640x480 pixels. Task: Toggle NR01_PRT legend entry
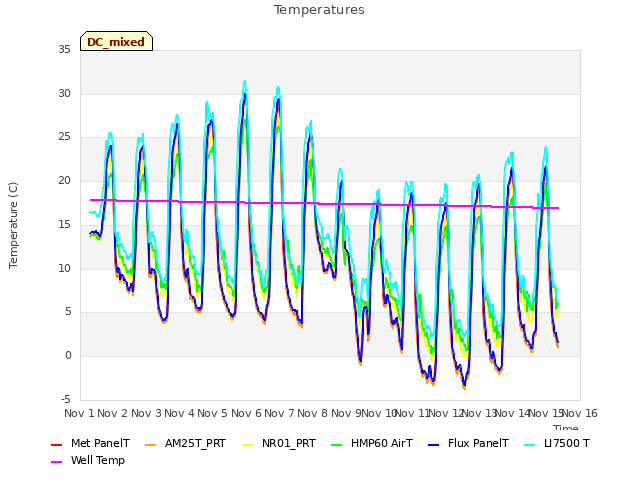279,444
